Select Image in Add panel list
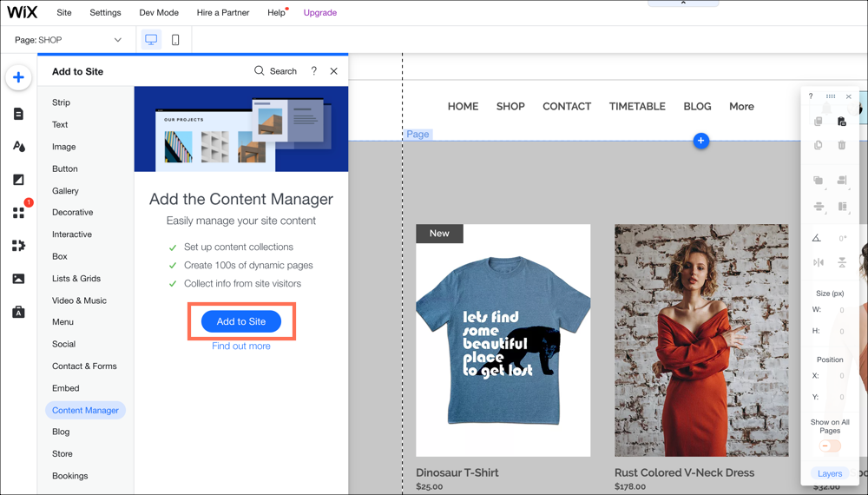Viewport: 868px width, 495px height. [x=63, y=147]
